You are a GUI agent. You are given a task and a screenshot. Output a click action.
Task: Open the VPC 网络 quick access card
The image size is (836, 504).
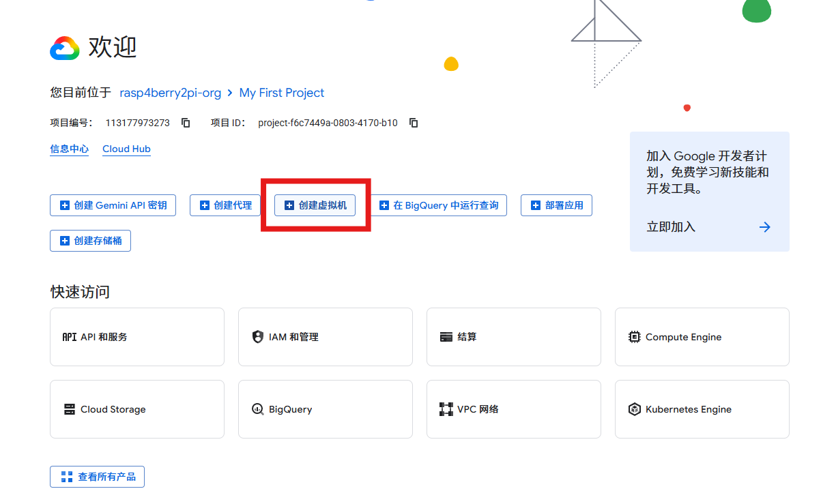[514, 409]
